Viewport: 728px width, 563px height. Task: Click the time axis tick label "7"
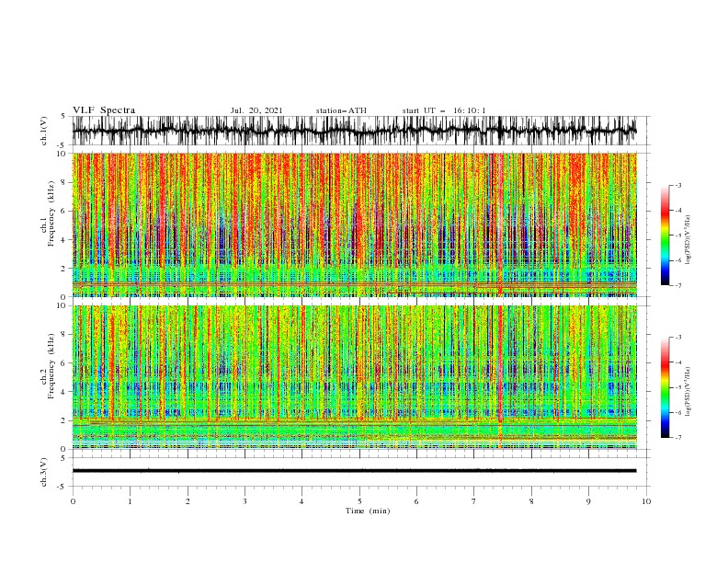pyautogui.click(x=474, y=501)
